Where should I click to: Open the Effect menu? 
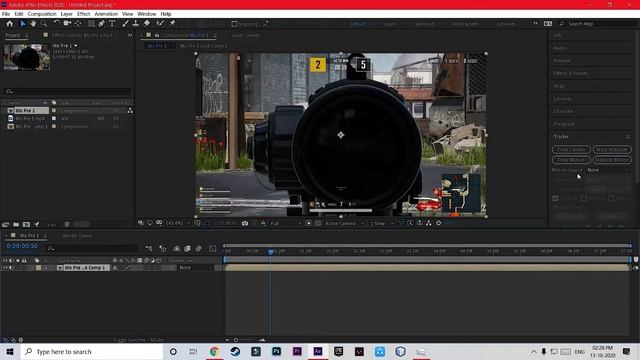coord(84,14)
